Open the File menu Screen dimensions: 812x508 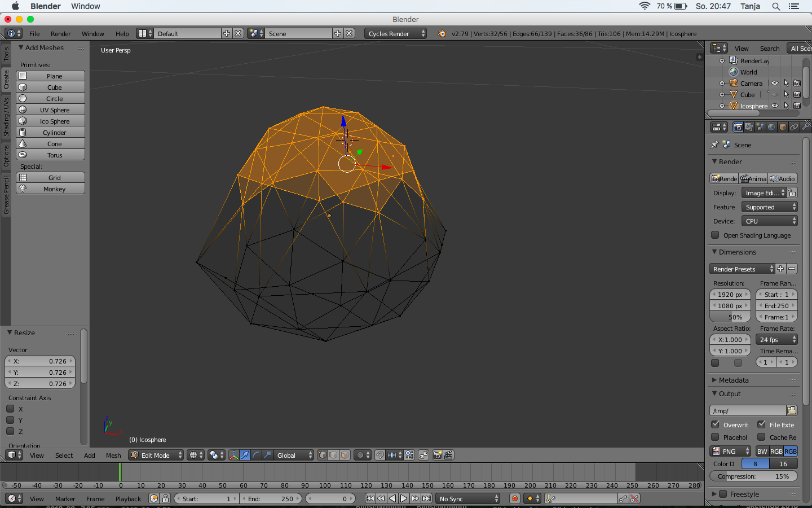coord(34,34)
